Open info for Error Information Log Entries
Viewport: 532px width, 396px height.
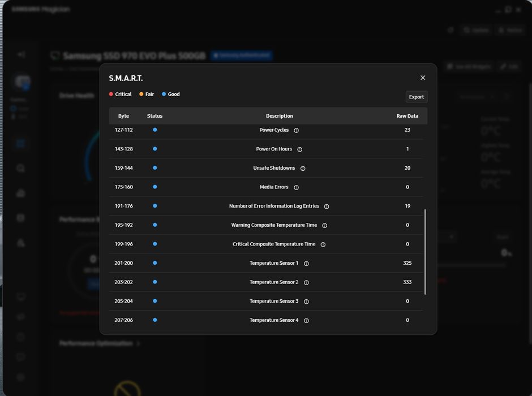click(327, 206)
